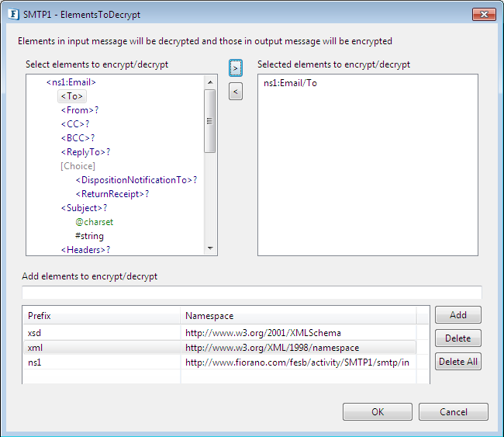The height and width of the screenshot is (437, 504).
Task: Select the Choice group node
Action: tap(78, 166)
